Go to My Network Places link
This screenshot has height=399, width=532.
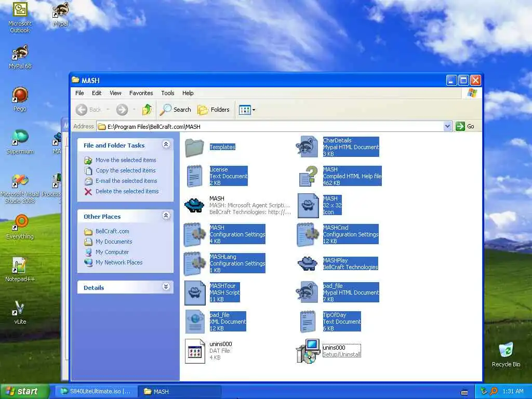[119, 262]
